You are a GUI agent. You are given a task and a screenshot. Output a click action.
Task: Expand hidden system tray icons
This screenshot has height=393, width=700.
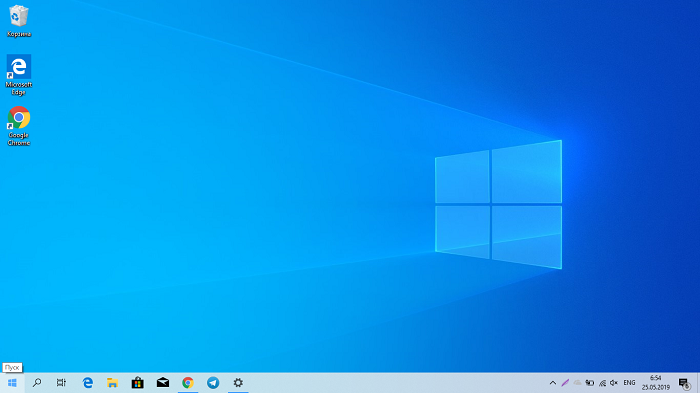click(x=553, y=383)
